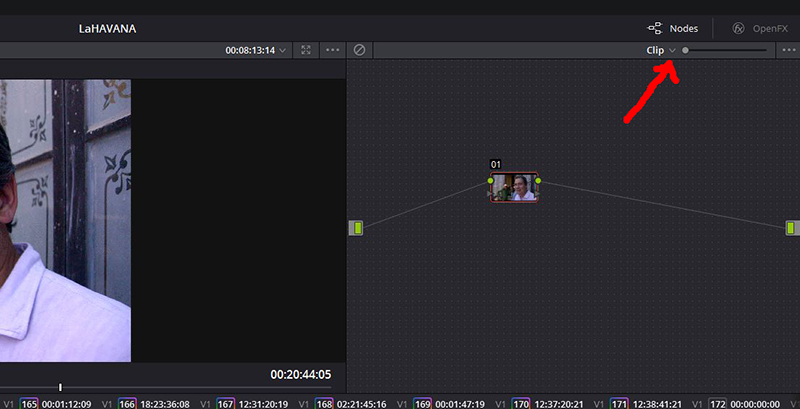
Task: Select clip 172 in the clip strip
Action: coord(718,404)
